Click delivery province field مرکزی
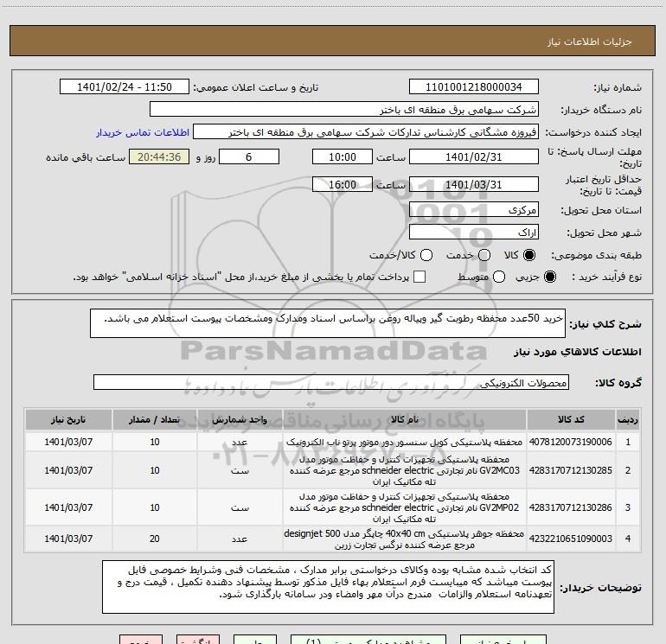Image resolution: width=666 pixels, height=644 pixels. tap(474, 210)
